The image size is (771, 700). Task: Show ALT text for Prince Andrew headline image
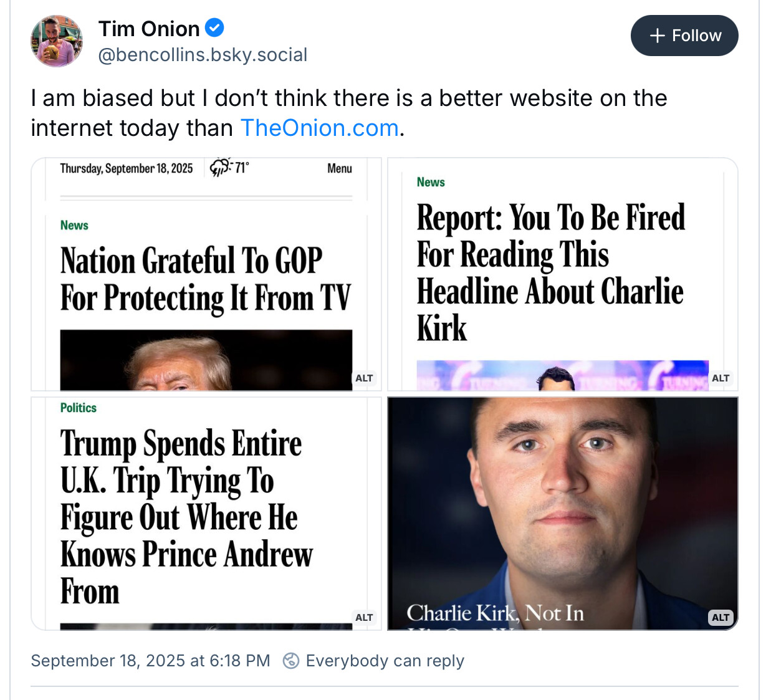click(x=364, y=617)
